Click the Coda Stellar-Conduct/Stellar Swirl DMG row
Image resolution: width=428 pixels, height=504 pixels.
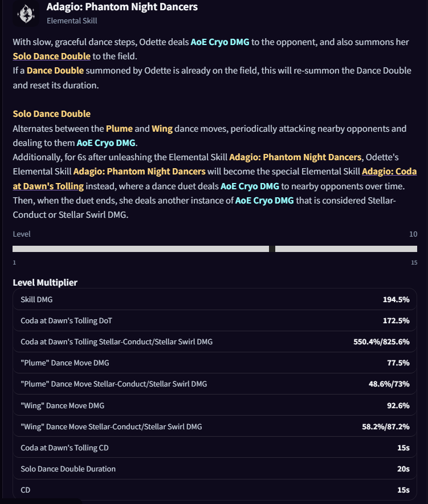[215, 342]
